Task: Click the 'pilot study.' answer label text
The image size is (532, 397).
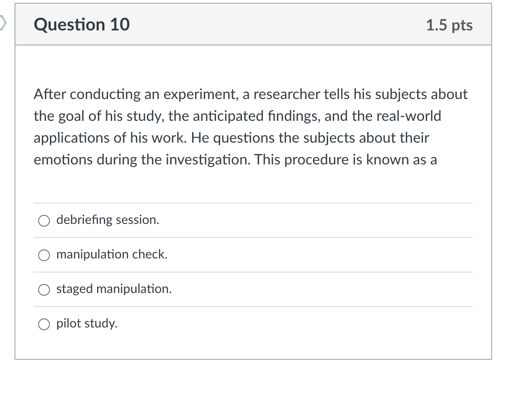Action: [87, 324]
